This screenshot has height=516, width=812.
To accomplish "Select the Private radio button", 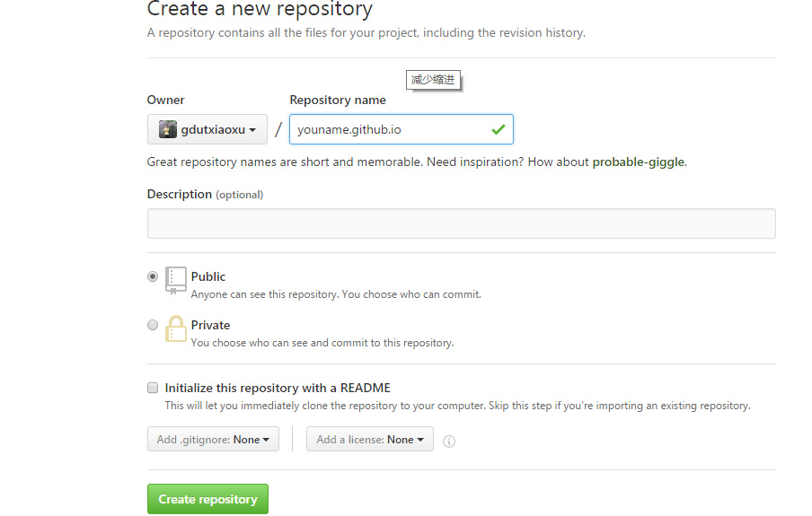I will [x=153, y=325].
